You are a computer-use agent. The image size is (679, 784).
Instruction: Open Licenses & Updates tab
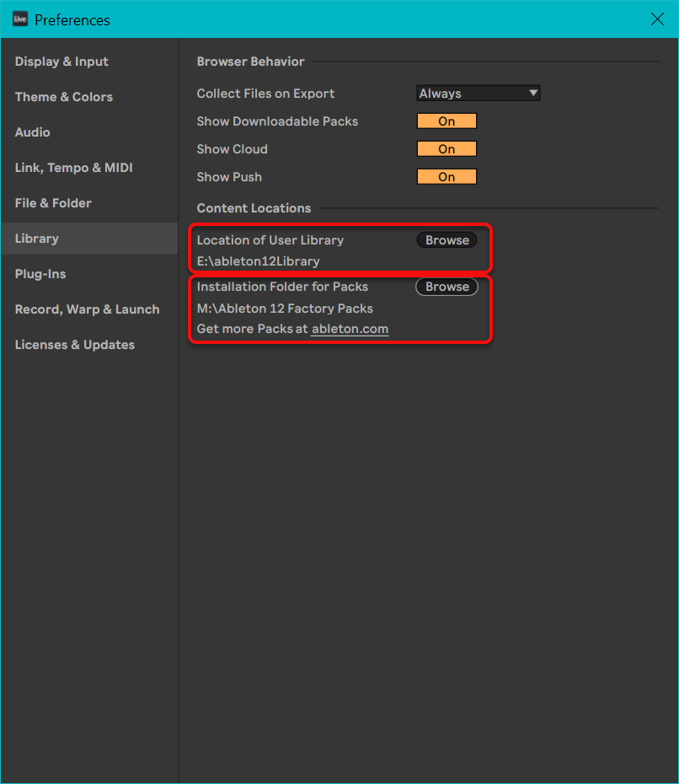(x=74, y=345)
